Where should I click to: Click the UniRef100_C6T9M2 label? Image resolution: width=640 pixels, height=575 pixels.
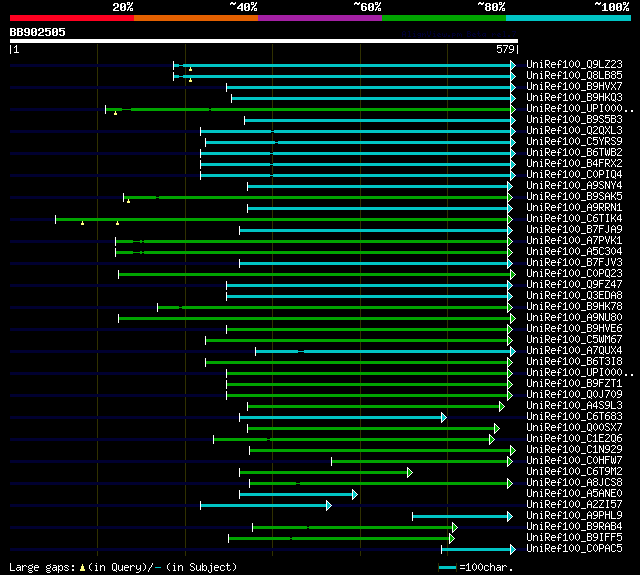[574, 472]
